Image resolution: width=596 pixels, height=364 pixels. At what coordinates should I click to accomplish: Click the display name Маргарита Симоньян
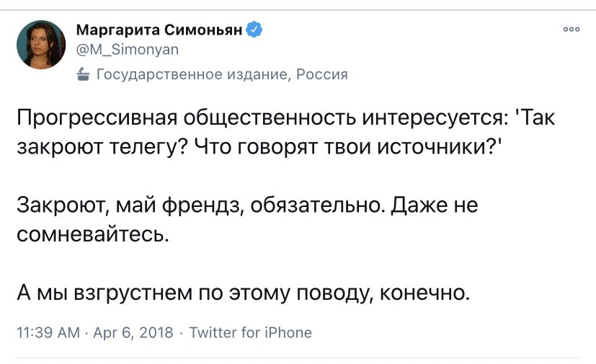coord(159,30)
